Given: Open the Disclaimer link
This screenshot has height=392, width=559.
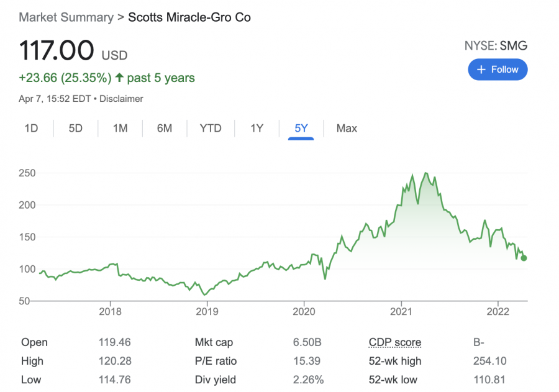Looking at the screenshot, I should point(121,99).
